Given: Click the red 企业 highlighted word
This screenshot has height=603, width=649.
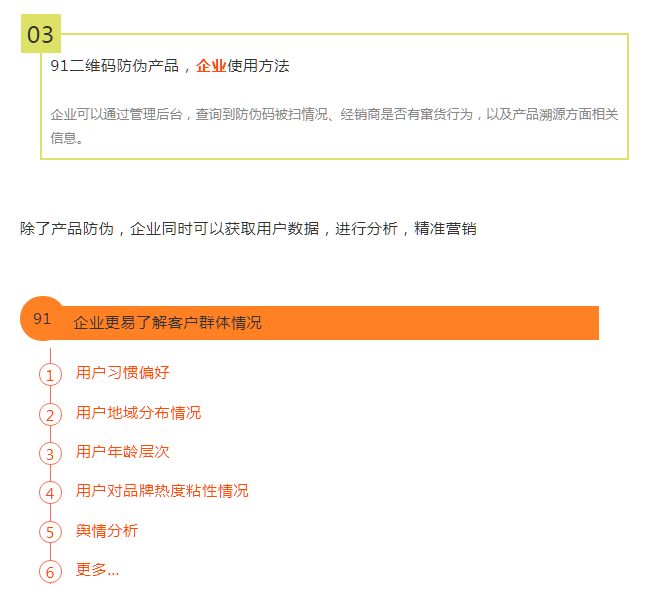Looking at the screenshot, I should click(x=211, y=66).
